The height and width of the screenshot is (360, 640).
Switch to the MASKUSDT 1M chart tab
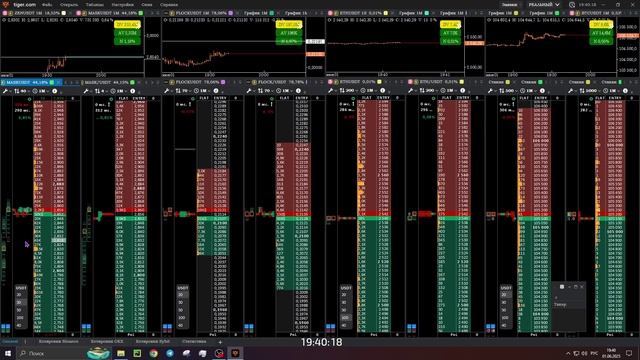click(x=110, y=13)
